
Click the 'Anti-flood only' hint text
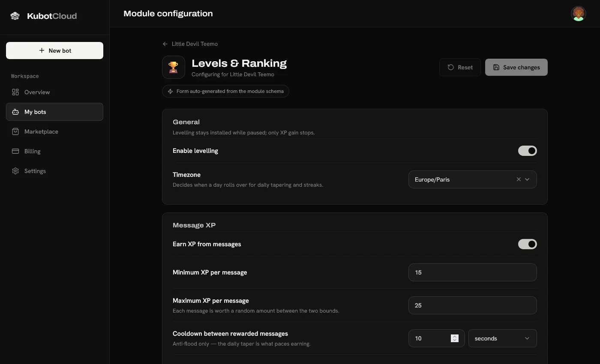241,344
